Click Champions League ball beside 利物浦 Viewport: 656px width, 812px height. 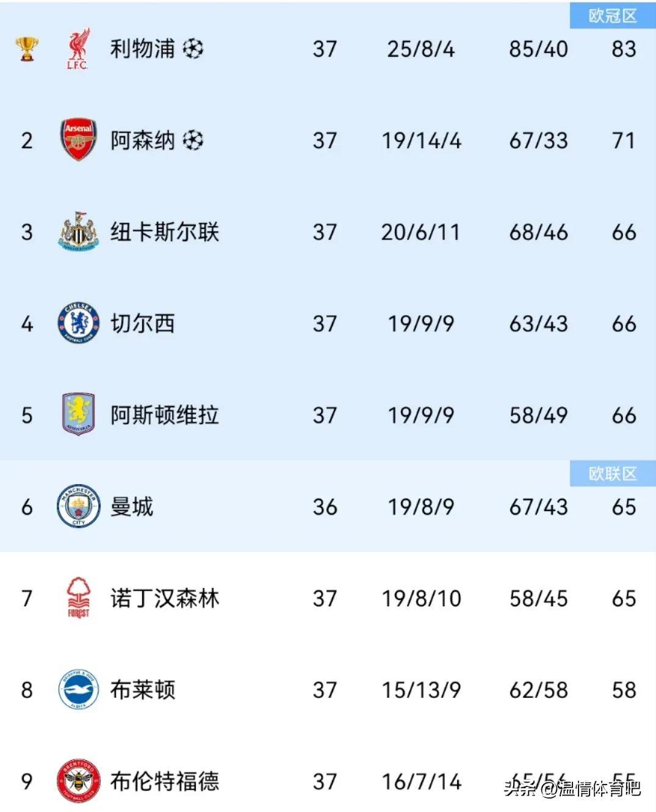pos(193,49)
